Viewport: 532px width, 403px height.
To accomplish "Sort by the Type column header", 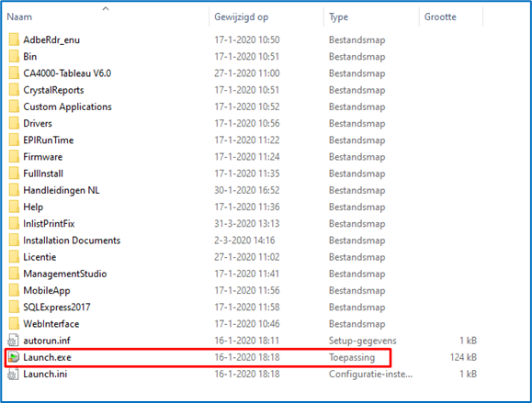I will point(371,17).
